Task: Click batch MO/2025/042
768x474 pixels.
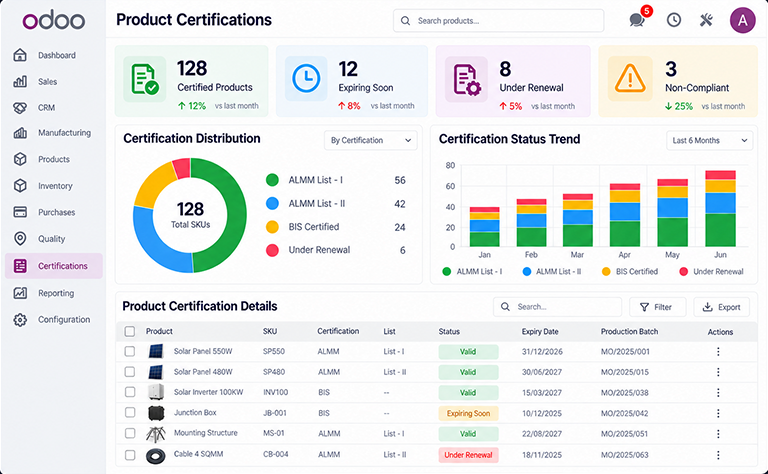Action: point(624,414)
